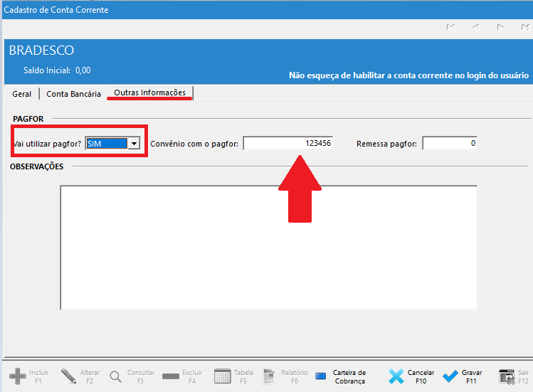Go to next record arrow
Viewport: 533px width, 392px height.
tap(500, 27)
